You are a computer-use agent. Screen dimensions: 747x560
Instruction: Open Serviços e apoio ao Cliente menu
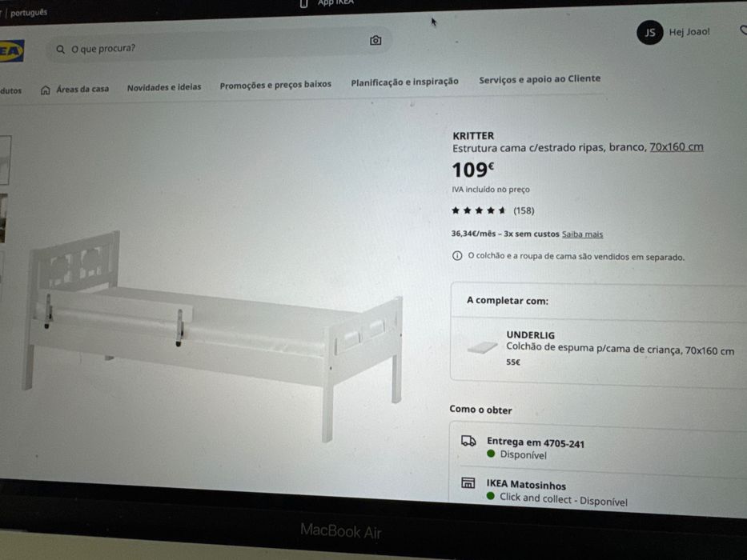point(540,79)
